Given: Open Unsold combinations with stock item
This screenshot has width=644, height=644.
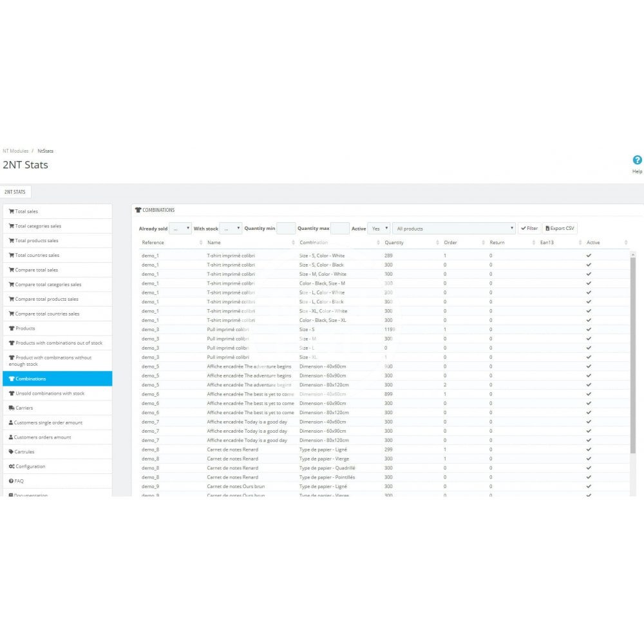Looking at the screenshot, I should (57, 393).
